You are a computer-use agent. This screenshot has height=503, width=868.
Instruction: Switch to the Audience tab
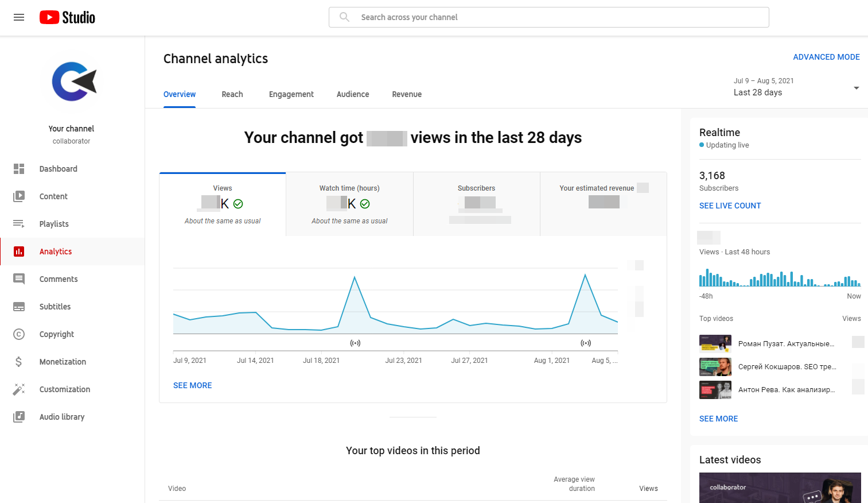tap(353, 94)
